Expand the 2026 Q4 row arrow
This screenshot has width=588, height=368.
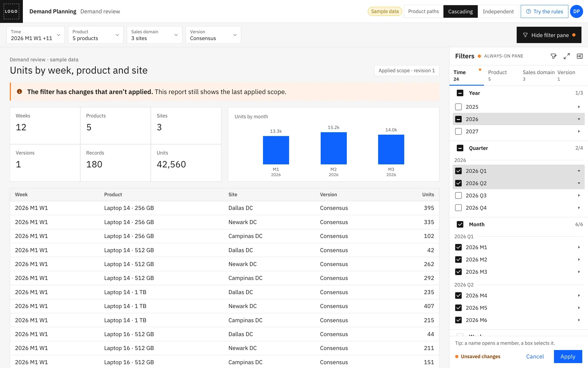pyautogui.click(x=579, y=208)
